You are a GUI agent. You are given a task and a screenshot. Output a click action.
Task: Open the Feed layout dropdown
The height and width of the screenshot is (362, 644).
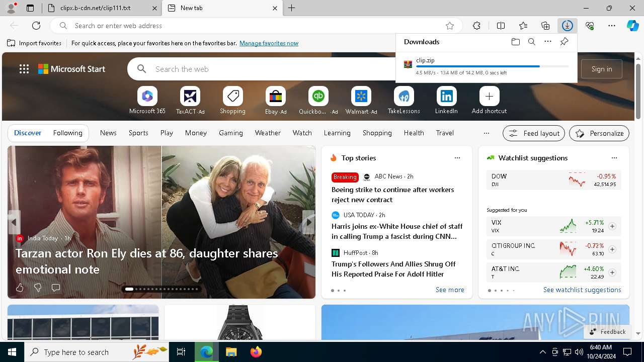click(534, 133)
